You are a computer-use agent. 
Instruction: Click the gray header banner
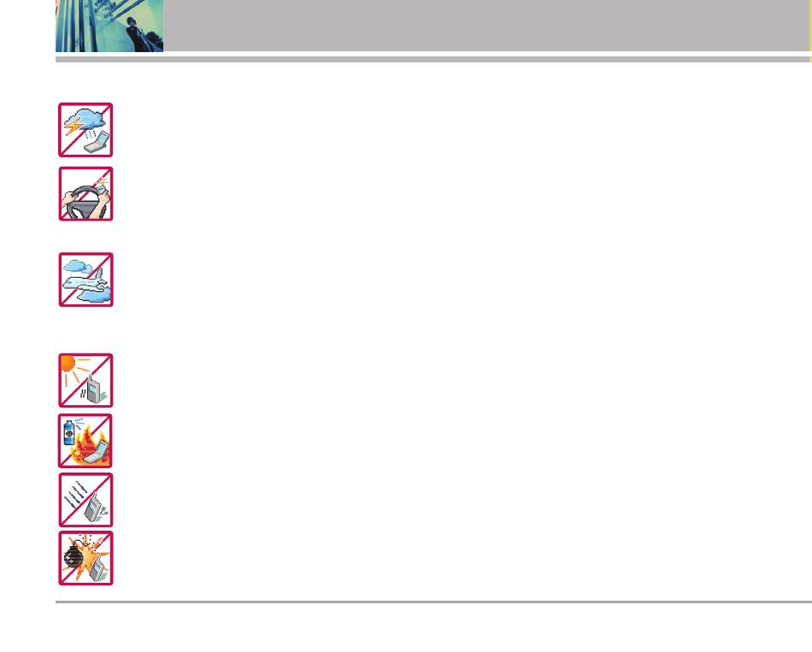coord(486,26)
